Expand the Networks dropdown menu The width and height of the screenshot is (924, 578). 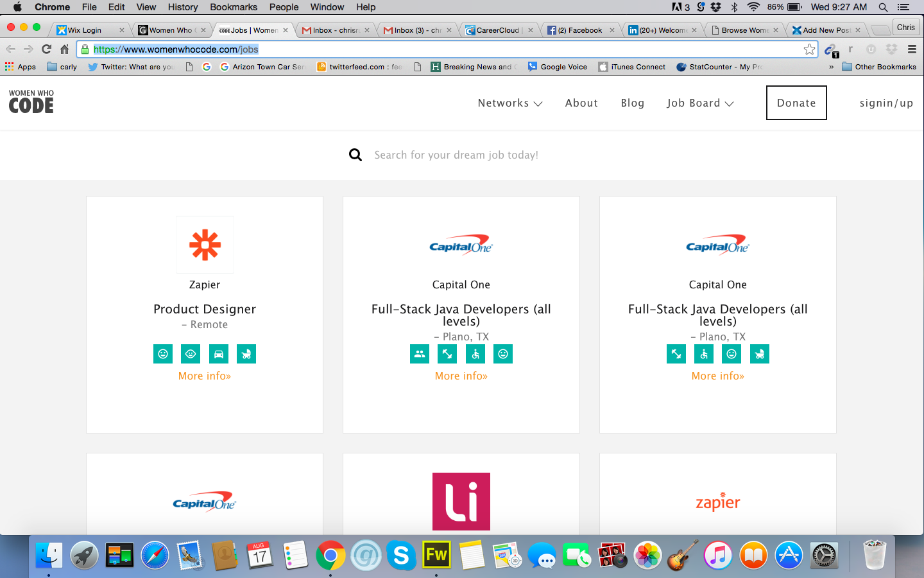click(x=510, y=103)
